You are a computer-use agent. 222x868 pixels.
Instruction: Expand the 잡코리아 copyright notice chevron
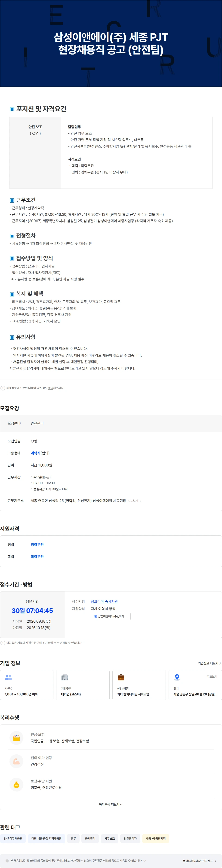pyautogui.click(x=145, y=861)
